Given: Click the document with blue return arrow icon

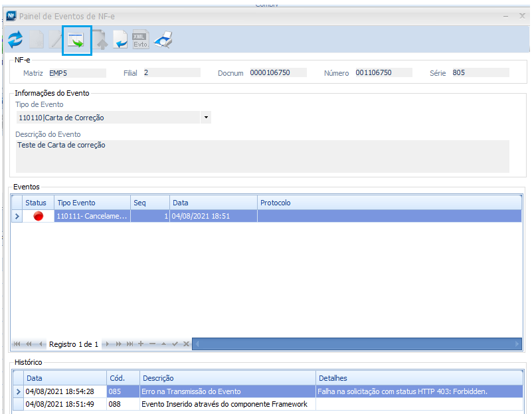Looking at the screenshot, I should click(x=120, y=41).
